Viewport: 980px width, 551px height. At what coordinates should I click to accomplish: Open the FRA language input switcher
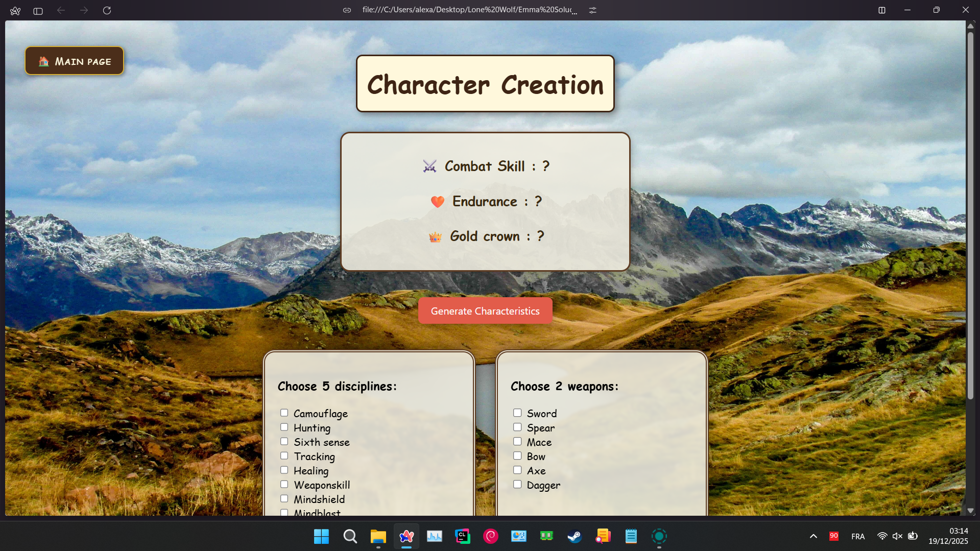(x=858, y=536)
